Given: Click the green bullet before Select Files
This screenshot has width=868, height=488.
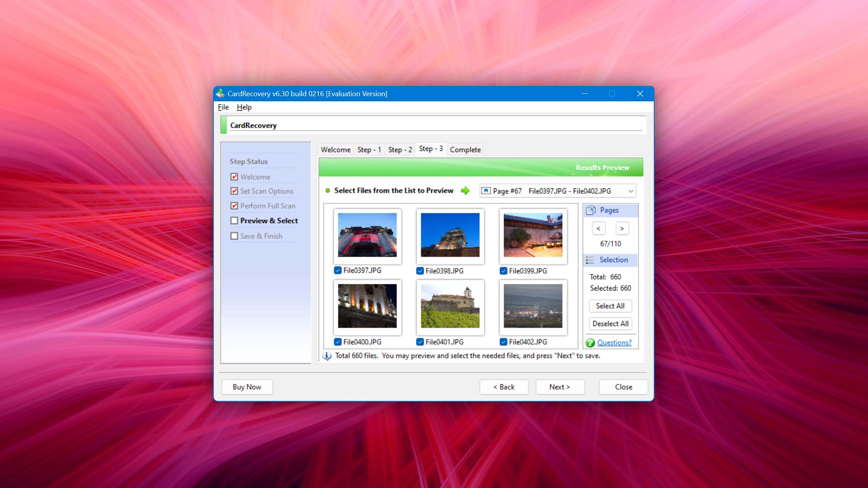Looking at the screenshot, I should pos(327,190).
